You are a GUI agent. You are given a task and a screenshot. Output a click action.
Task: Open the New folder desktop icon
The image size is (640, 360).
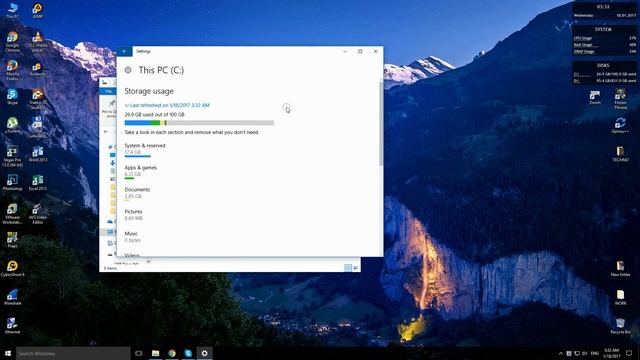pyautogui.click(x=620, y=269)
